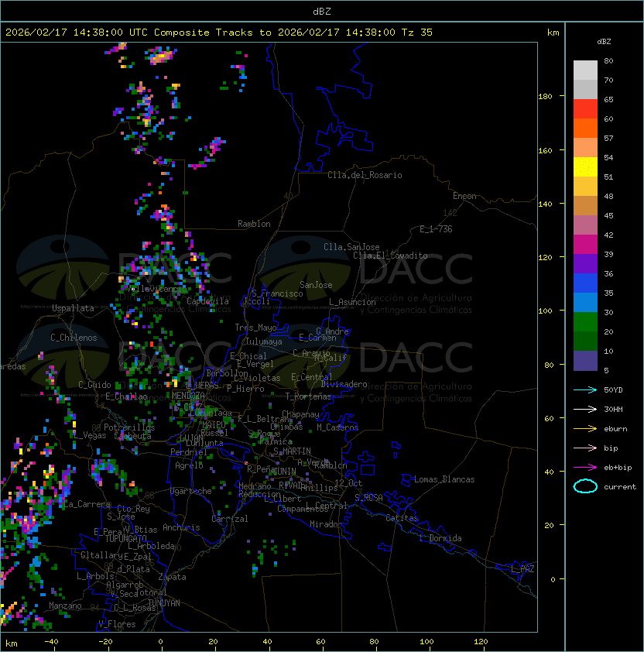Click the 'Ugarteche' map label

[191, 491]
